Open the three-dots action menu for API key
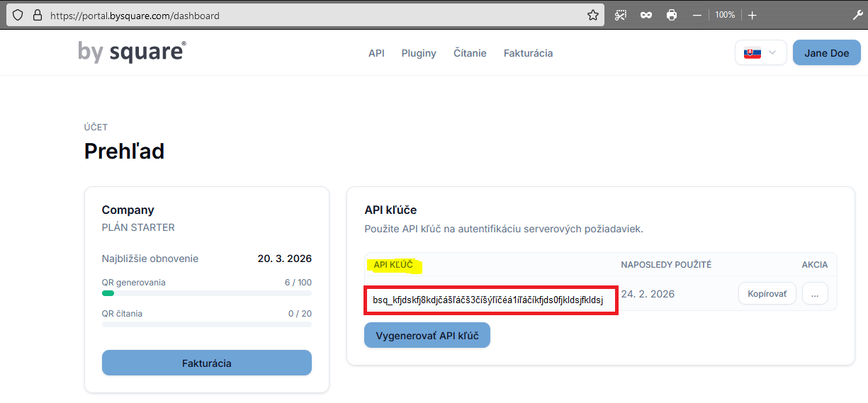Image resolution: width=868 pixels, height=403 pixels. (x=815, y=294)
